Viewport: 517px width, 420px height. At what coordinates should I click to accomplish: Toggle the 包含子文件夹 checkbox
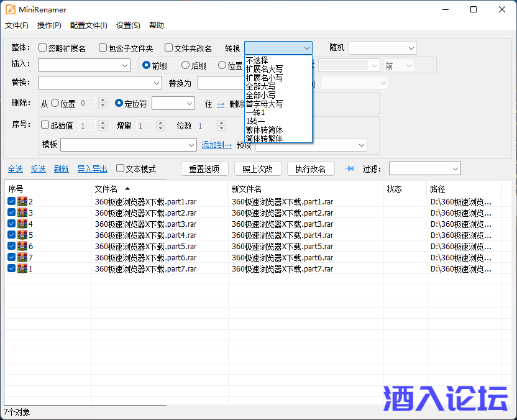coord(103,48)
